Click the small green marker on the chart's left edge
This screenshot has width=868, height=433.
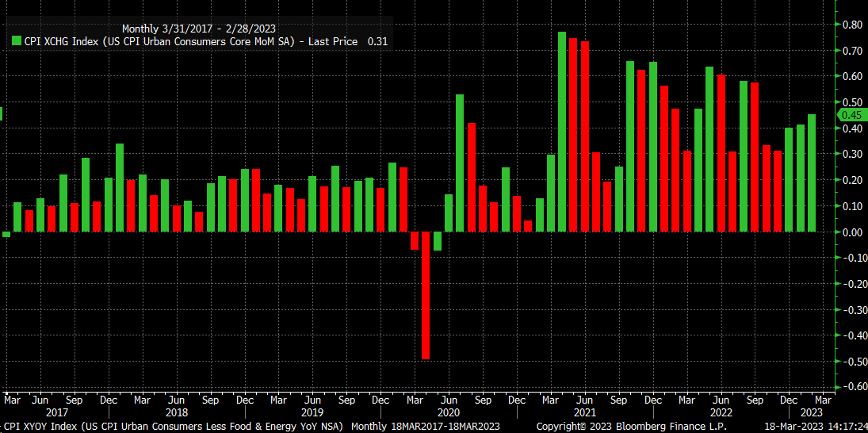2,114
